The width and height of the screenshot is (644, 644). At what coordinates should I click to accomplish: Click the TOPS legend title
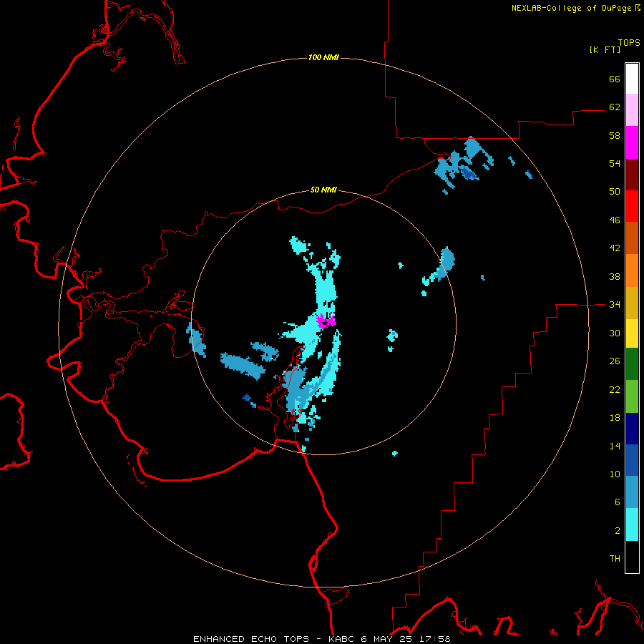pyautogui.click(x=629, y=43)
